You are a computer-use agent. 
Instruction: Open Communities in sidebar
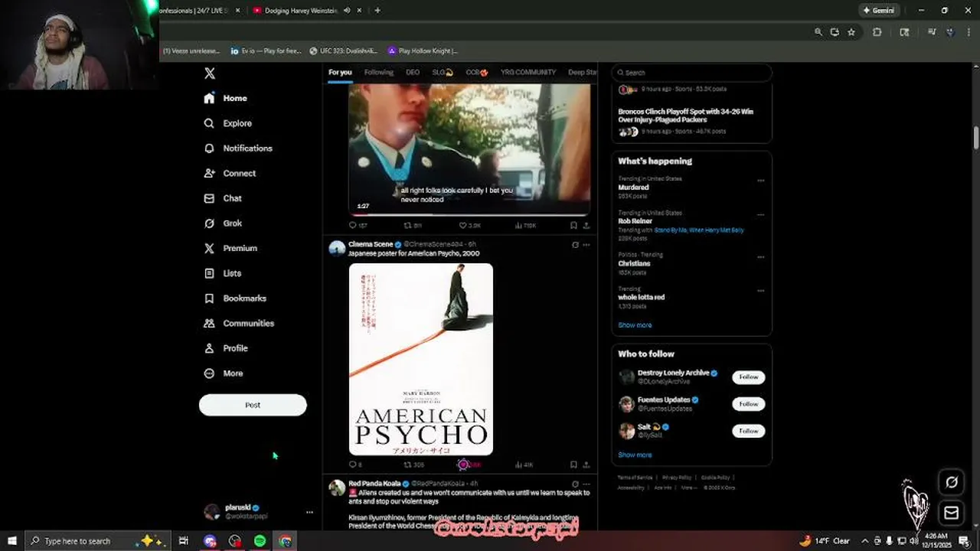point(239,323)
